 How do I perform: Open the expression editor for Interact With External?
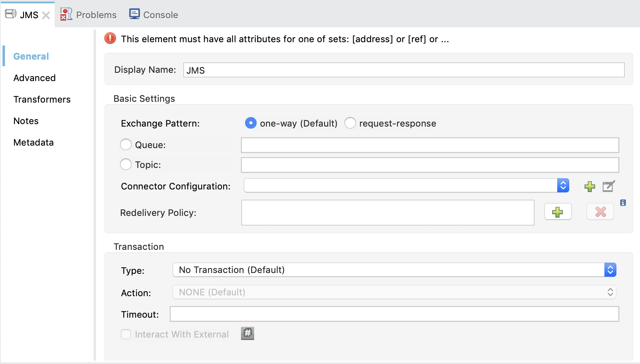coord(247,334)
